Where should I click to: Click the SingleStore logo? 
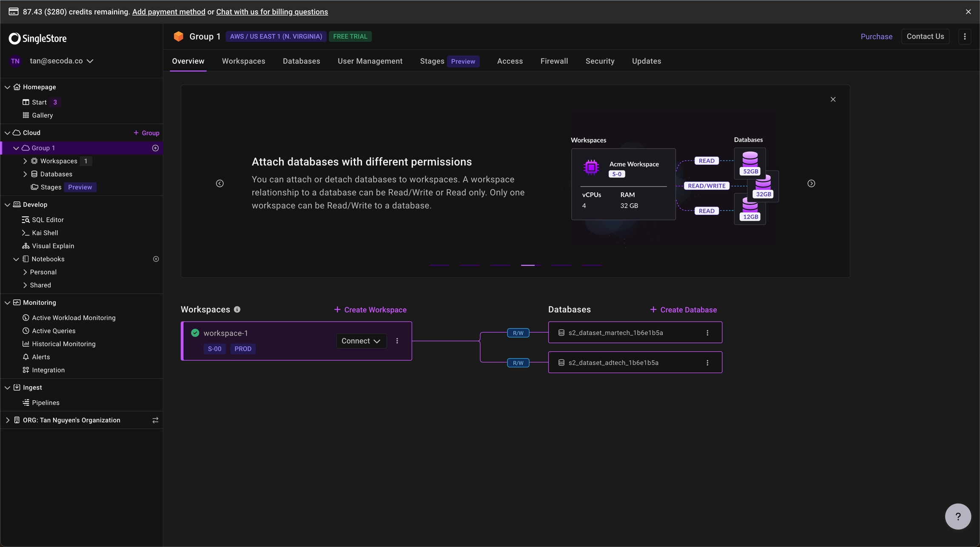point(38,38)
